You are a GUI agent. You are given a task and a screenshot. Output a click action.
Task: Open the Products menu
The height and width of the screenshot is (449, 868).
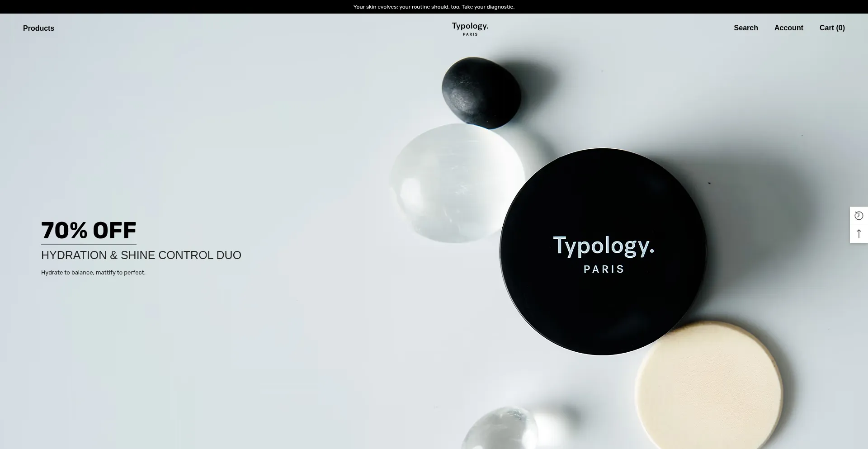(x=38, y=28)
